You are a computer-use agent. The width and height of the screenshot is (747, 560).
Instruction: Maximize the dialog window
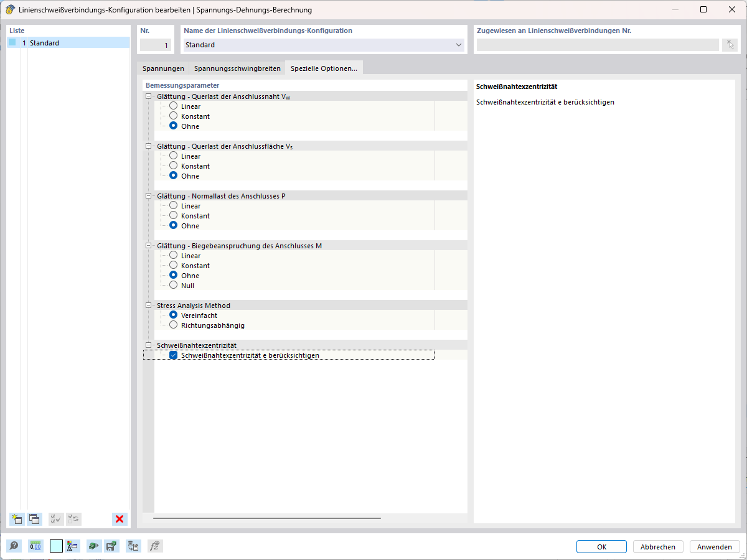click(703, 10)
